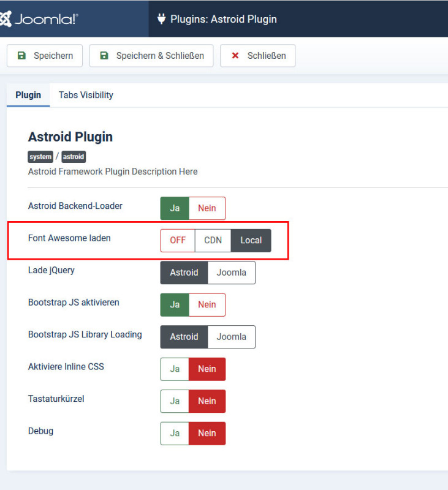Screen dimensions: 448x490
Task: Click the Font Awesome laden label
Action: (69, 238)
